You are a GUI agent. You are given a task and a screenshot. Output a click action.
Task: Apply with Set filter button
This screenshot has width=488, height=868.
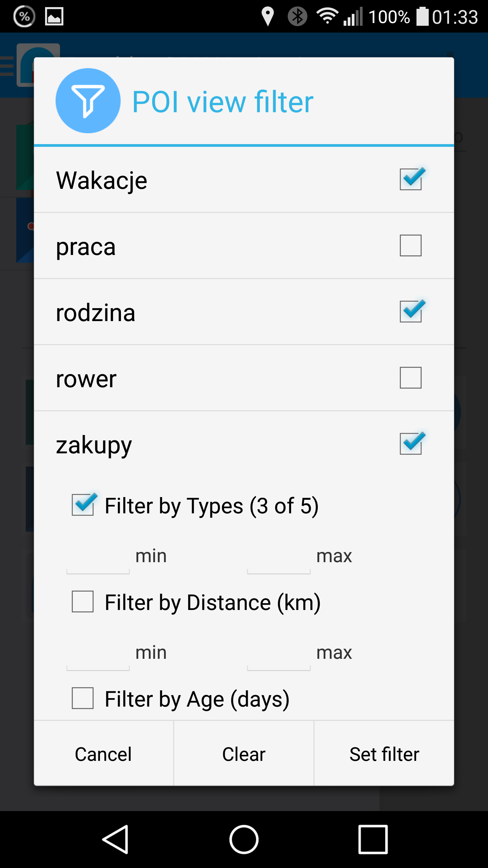[384, 754]
